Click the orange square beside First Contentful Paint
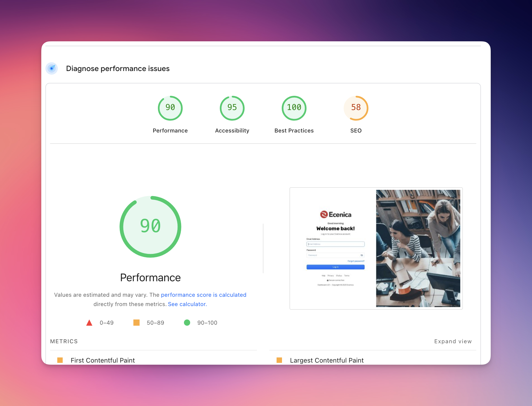532x406 pixels. (60, 360)
